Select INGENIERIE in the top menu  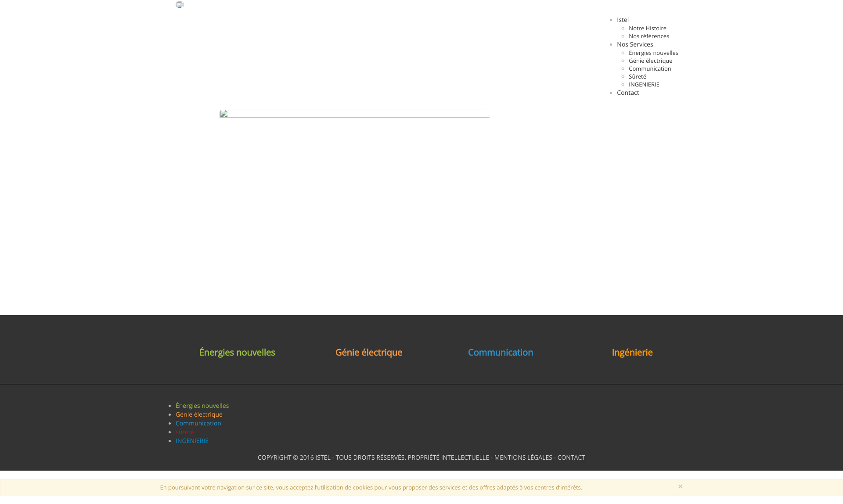[644, 84]
